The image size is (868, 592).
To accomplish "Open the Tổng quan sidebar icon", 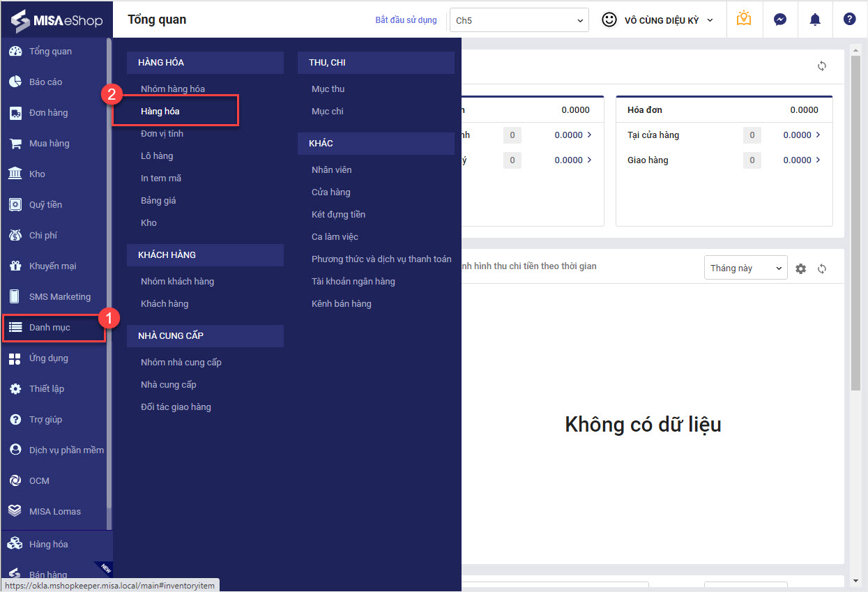I will (15, 52).
